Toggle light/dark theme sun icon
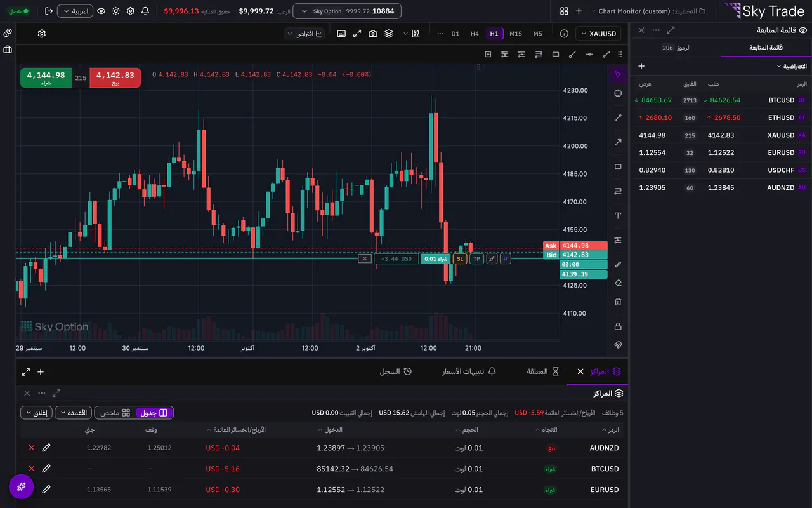812x508 pixels. 115,11
